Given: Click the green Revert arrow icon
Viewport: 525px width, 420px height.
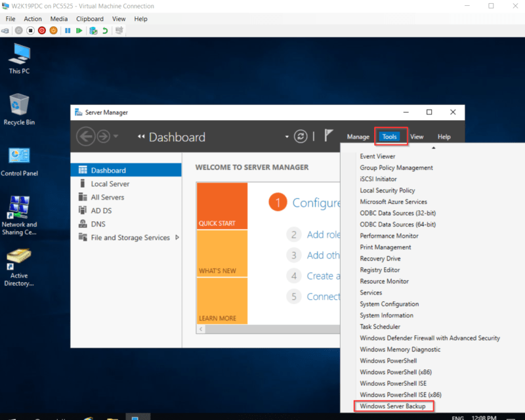Looking at the screenshot, I should pos(105,30).
